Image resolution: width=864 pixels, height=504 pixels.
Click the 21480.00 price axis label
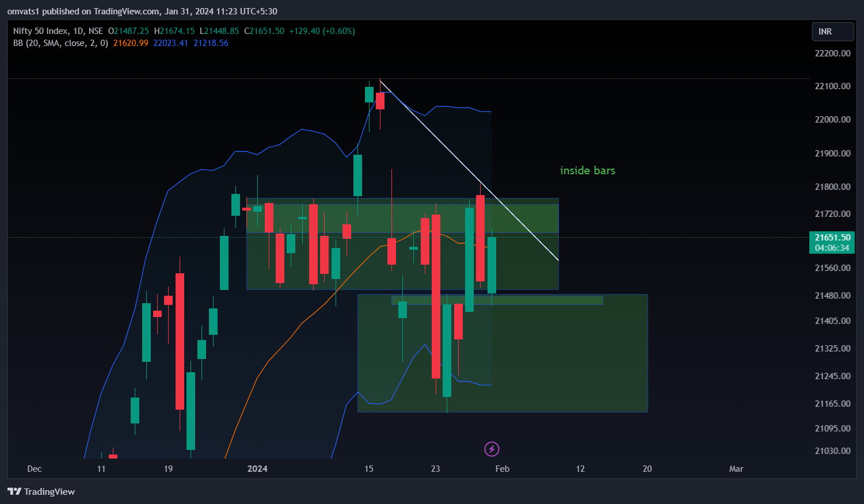point(832,295)
